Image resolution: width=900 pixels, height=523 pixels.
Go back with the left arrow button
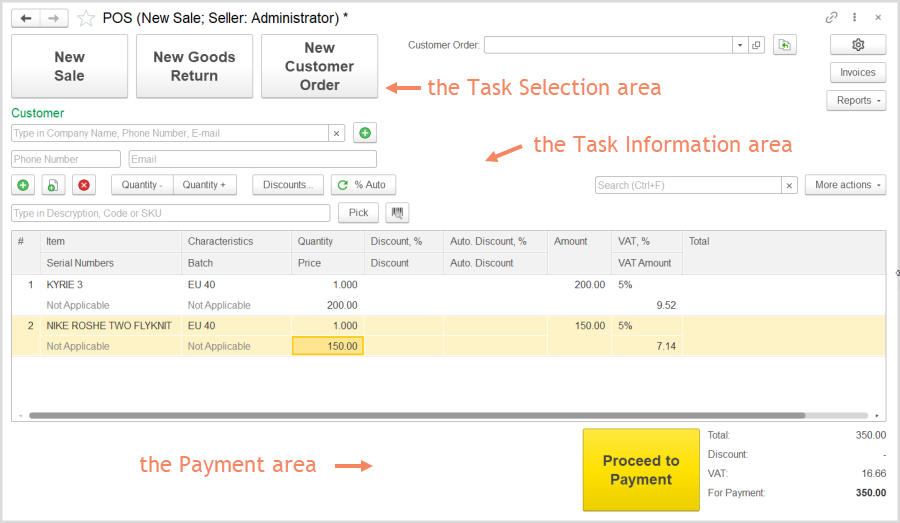click(x=26, y=18)
